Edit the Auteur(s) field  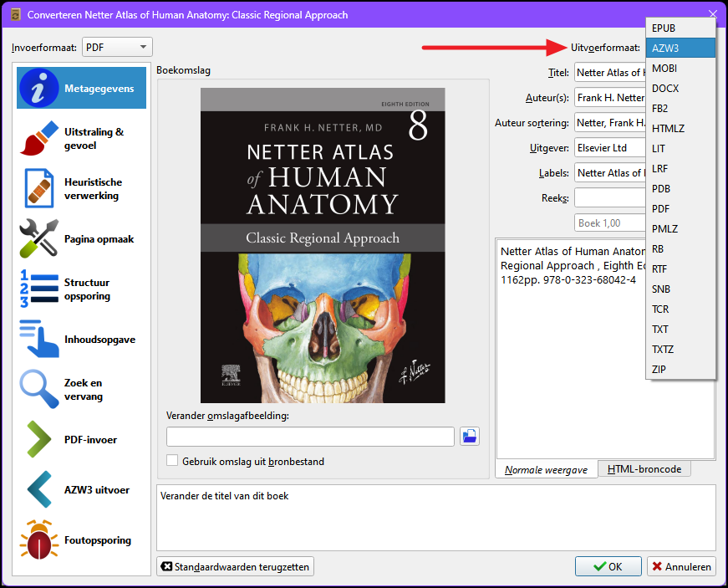click(x=610, y=98)
